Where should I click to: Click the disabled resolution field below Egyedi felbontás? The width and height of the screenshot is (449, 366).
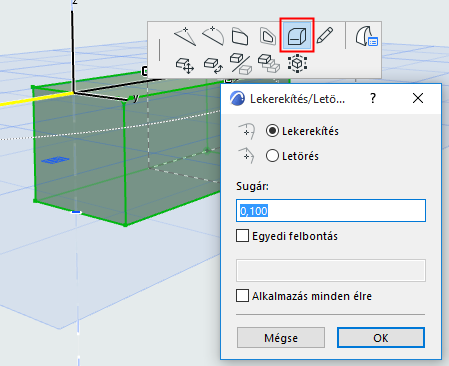pyautogui.click(x=331, y=270)
